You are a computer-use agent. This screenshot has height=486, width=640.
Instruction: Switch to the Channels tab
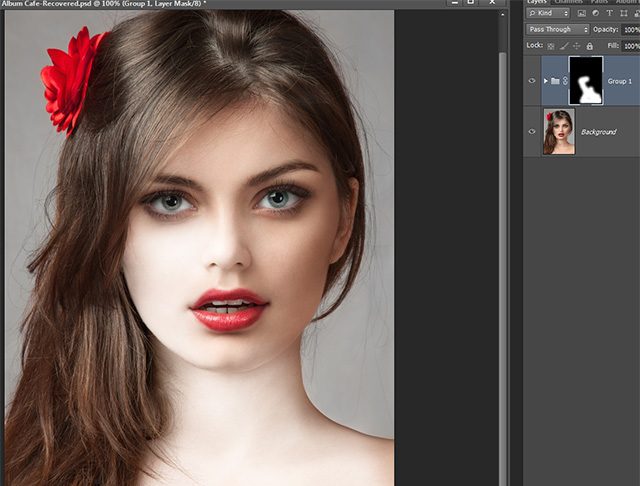pos(568,2)
